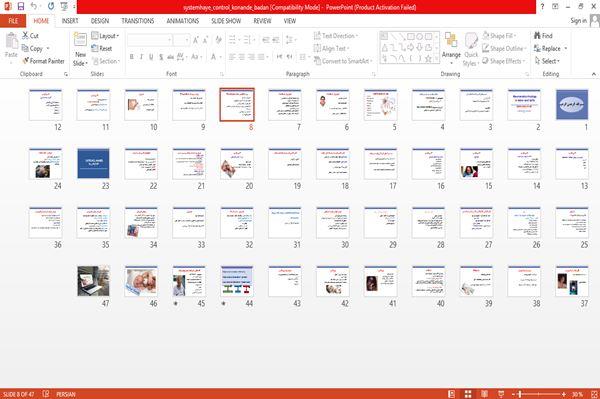Increase font size with larger A icon
Image resolution: width=600 pixels, height=399 pixels.
click(x=196, y=40)
